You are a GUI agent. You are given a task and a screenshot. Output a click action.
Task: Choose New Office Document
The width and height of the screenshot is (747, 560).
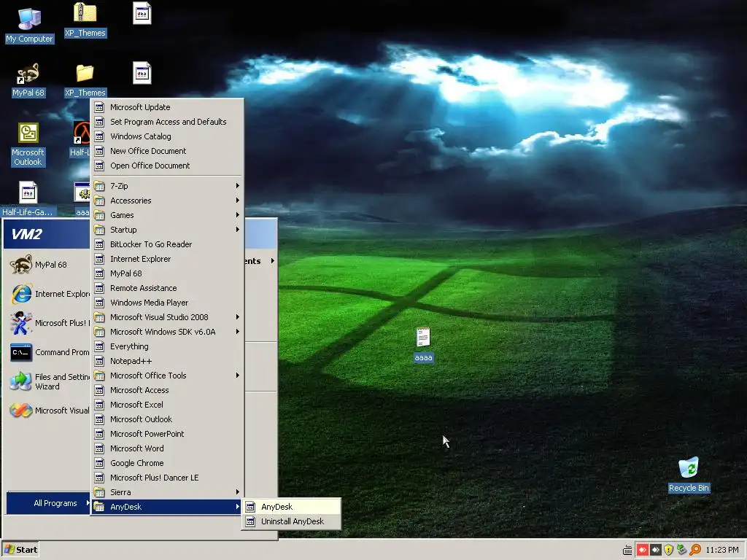(167, 151)
